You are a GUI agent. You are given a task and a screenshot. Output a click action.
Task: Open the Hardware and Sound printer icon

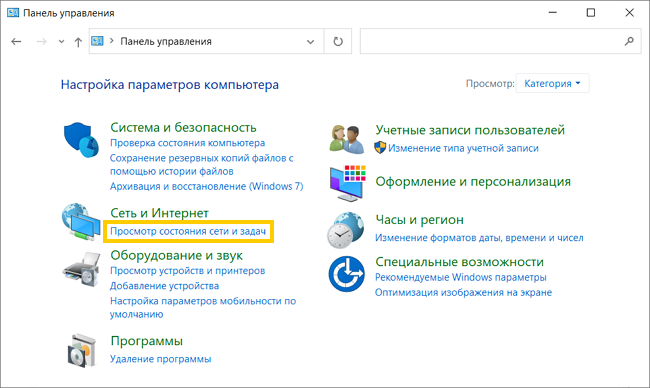point(82,269)
